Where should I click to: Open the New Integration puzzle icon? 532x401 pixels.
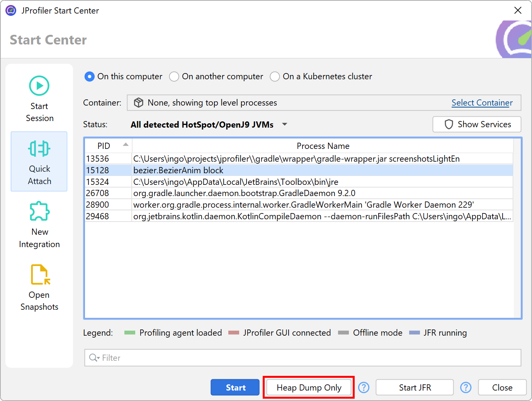click(39, 212)
